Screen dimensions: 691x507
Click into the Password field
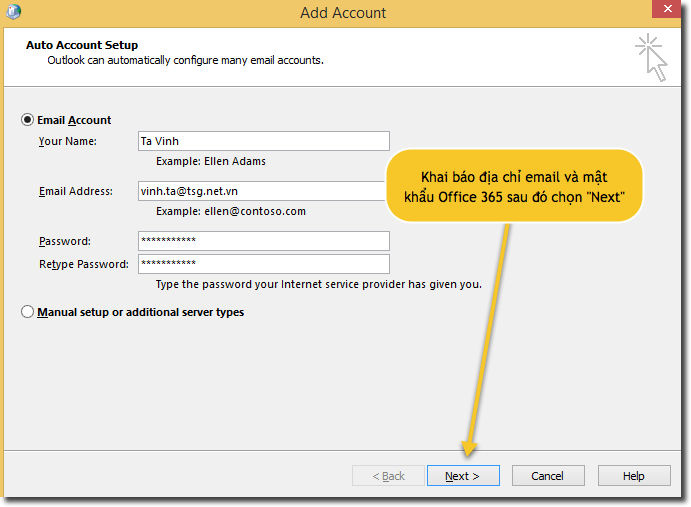pos(264,241)
